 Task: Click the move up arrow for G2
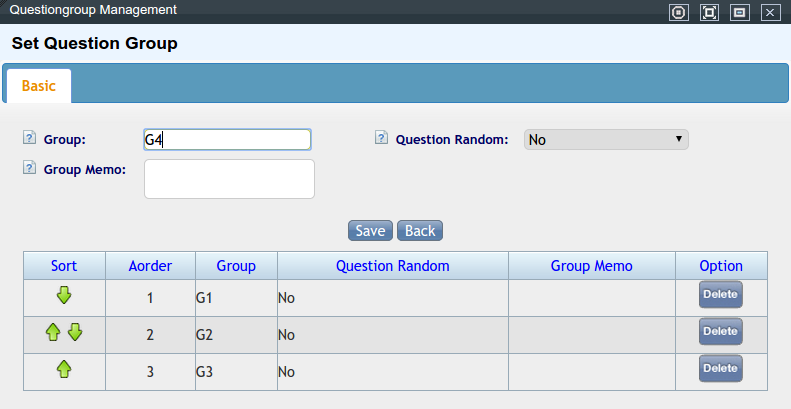tap(54, 332)
